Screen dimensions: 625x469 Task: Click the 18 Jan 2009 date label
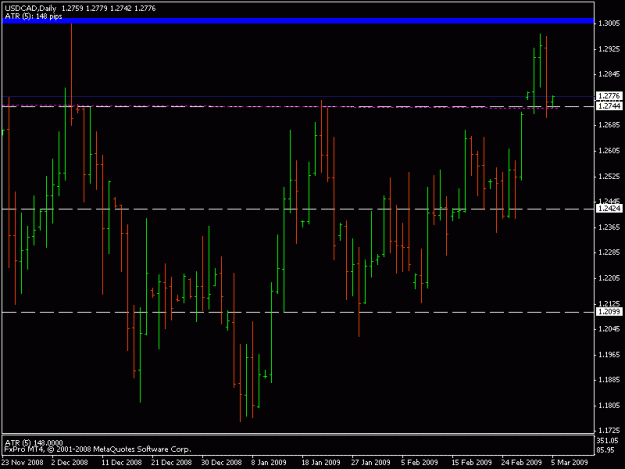[x=321, y=462]
